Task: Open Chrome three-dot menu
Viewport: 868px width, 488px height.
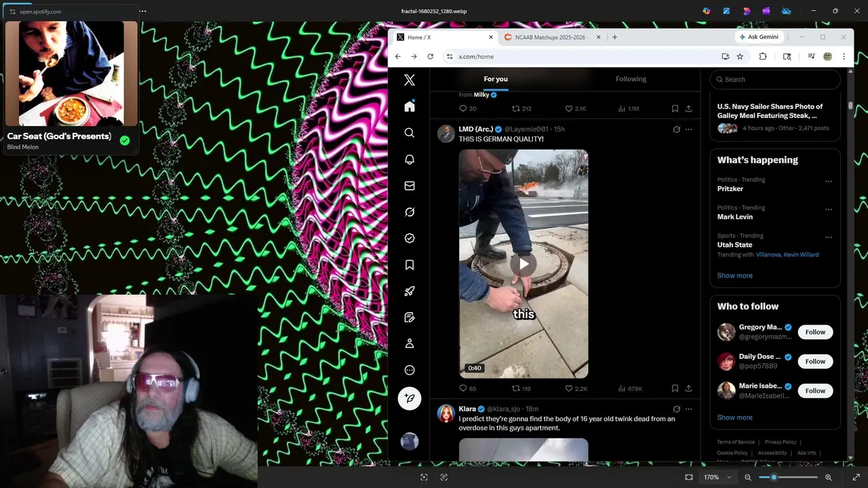Action: click(844, 57)
